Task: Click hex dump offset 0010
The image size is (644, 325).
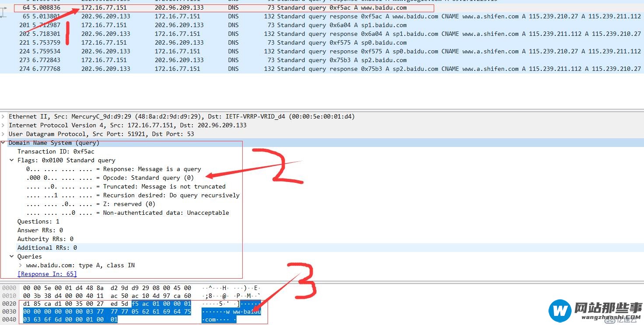Action: [x=9, y=296]
